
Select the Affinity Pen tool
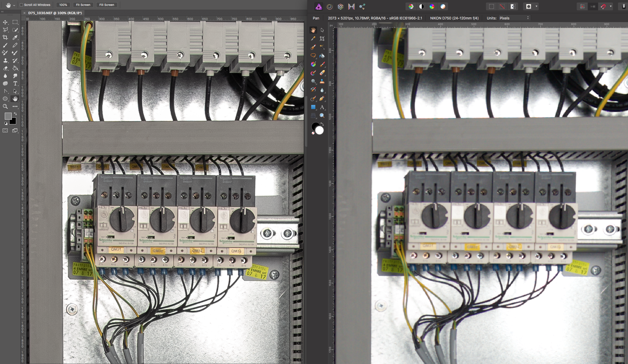tap(322, 98)
